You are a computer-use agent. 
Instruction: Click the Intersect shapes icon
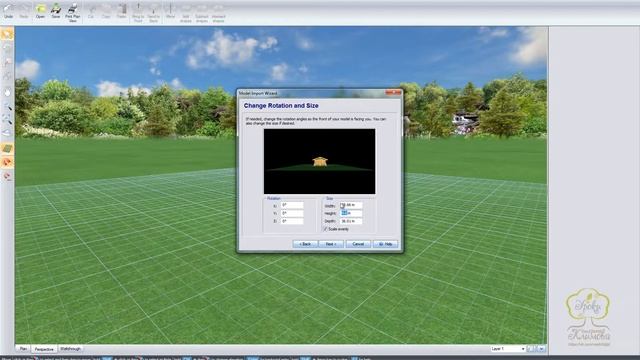click(x=218, y=12)
